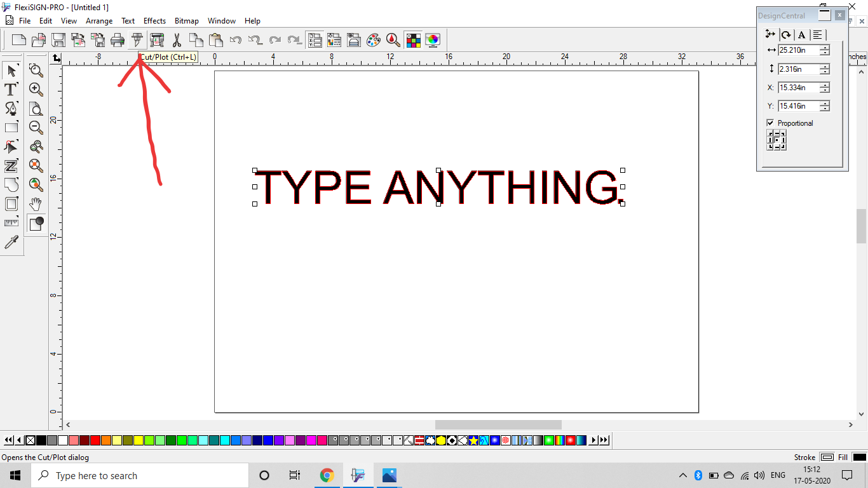Increase X position with up stepper
This screenshot has width=868, height=488.
825,85
